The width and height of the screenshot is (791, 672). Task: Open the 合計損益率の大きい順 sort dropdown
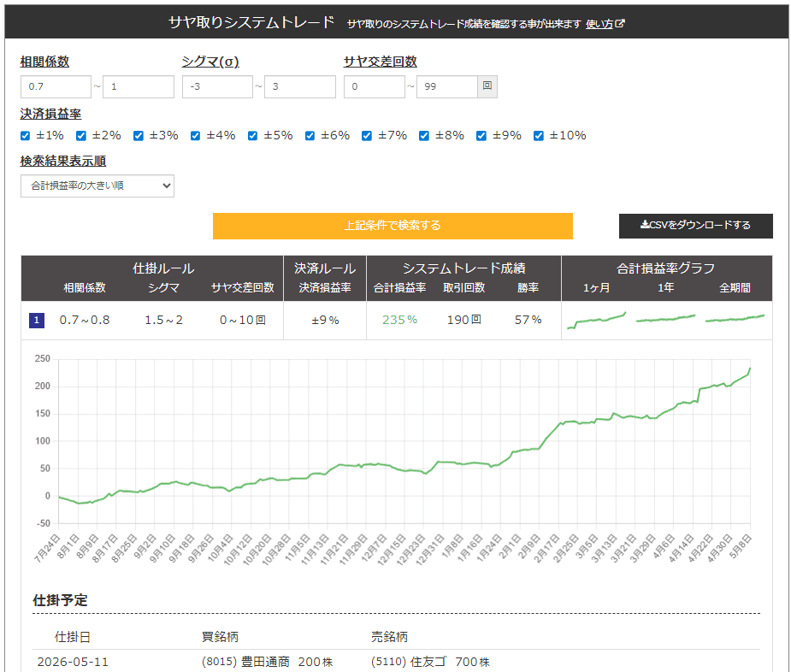[97, 186]
